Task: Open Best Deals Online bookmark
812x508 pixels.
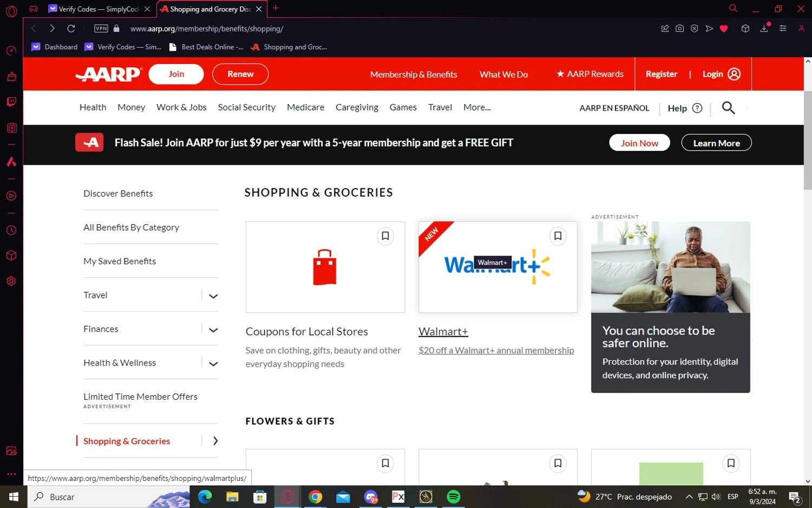Action: pos(206,47)
